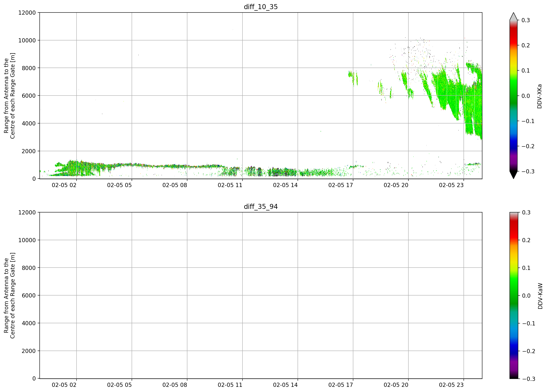Select the y-axis range label of diff_35_94 plot
The height and width of the screenshot is (392, 547).
point(9,295)
